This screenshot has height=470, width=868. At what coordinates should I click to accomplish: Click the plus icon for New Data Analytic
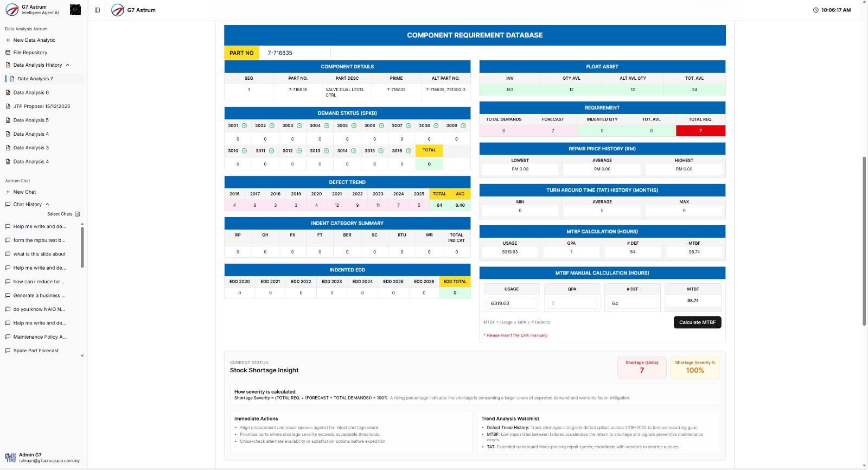click(8, 40)
